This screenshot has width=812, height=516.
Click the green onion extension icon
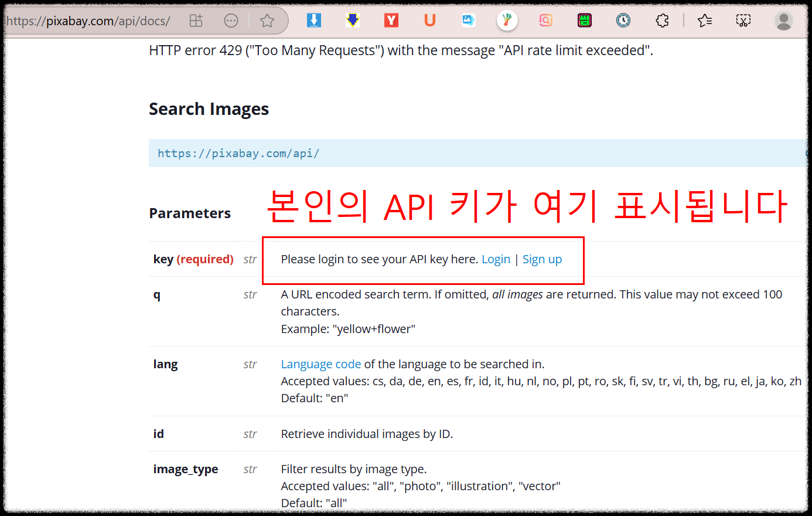click(507, 20)
